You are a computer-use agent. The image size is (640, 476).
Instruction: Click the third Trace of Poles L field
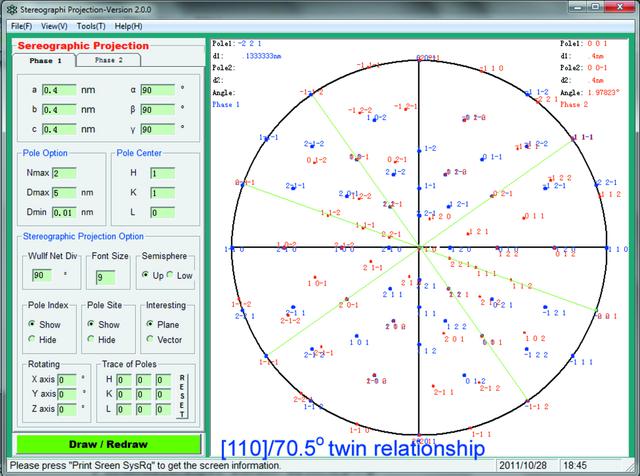(163, 409)
